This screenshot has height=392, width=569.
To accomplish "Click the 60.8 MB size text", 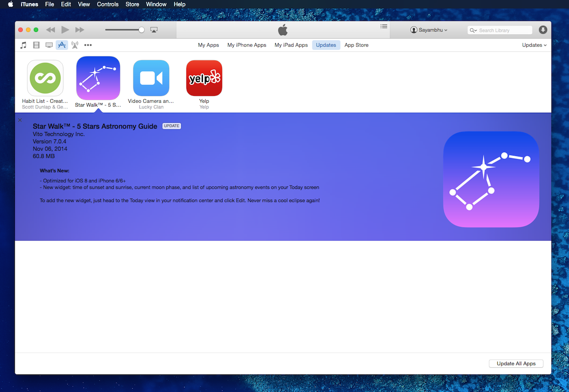I will tap(44, 156).
